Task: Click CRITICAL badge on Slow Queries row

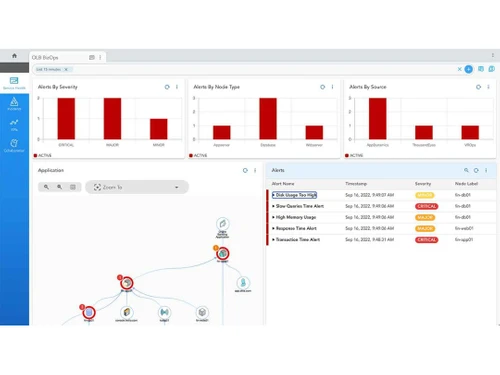Action: 426,206
